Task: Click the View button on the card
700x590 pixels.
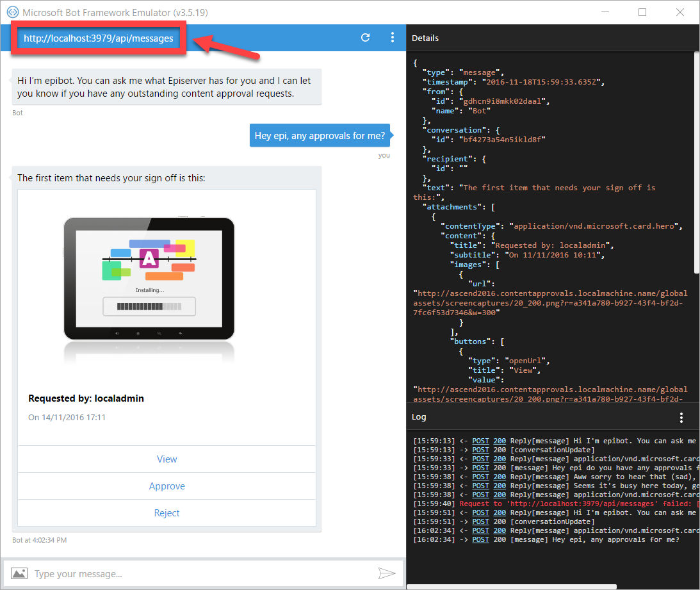Action: pos(167,459)
